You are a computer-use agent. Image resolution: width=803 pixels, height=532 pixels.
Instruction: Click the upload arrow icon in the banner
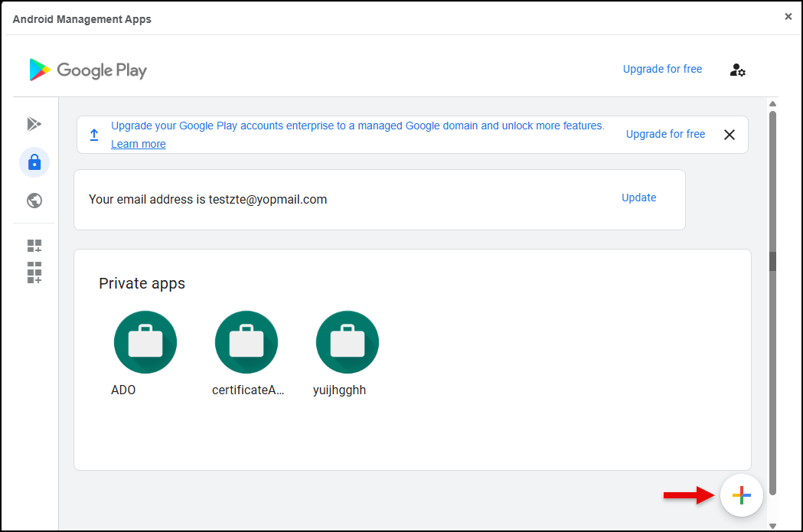click(94, 135)
